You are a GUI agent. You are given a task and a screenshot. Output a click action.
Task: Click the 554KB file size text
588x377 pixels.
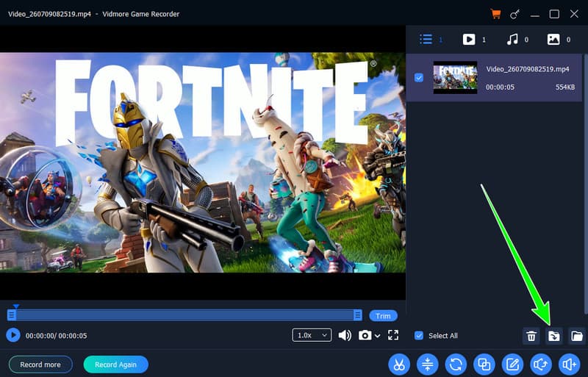tap(565, 87)
